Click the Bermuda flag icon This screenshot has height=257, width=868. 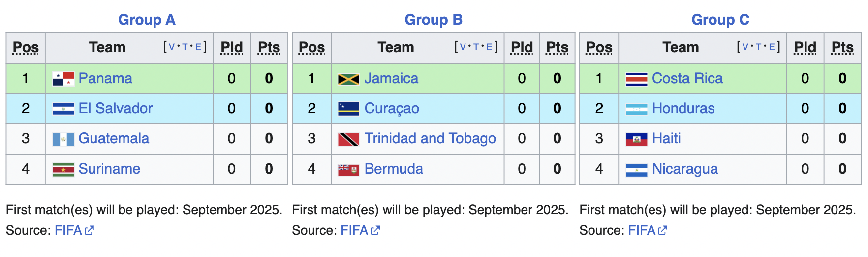click(348, 170)
